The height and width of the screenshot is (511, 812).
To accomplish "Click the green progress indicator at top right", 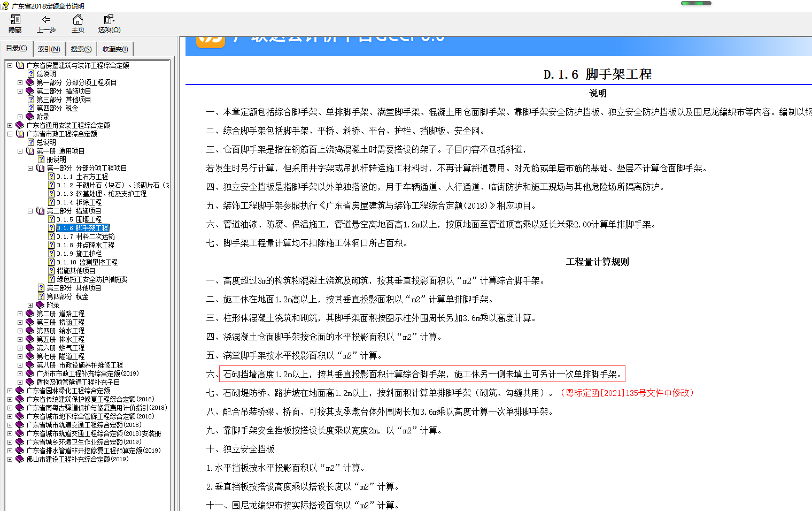I will click(x=696, y=3).
